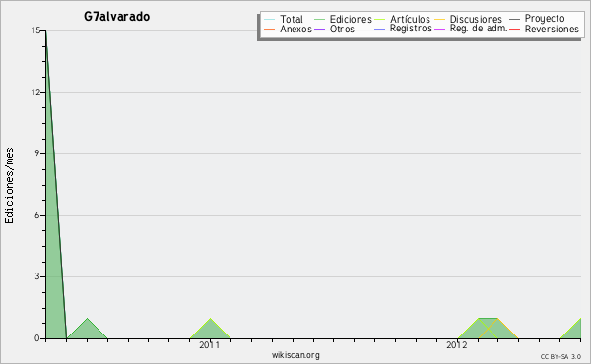Viewport: 591px width, 364px height.
Task: Click the green triangle peak near 2011
Action: (210, 330)
